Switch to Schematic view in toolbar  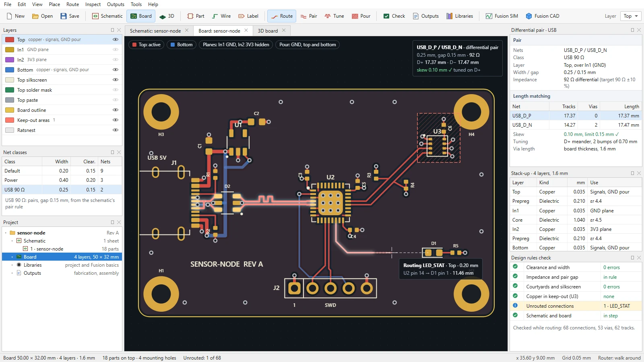pos(107,16)
